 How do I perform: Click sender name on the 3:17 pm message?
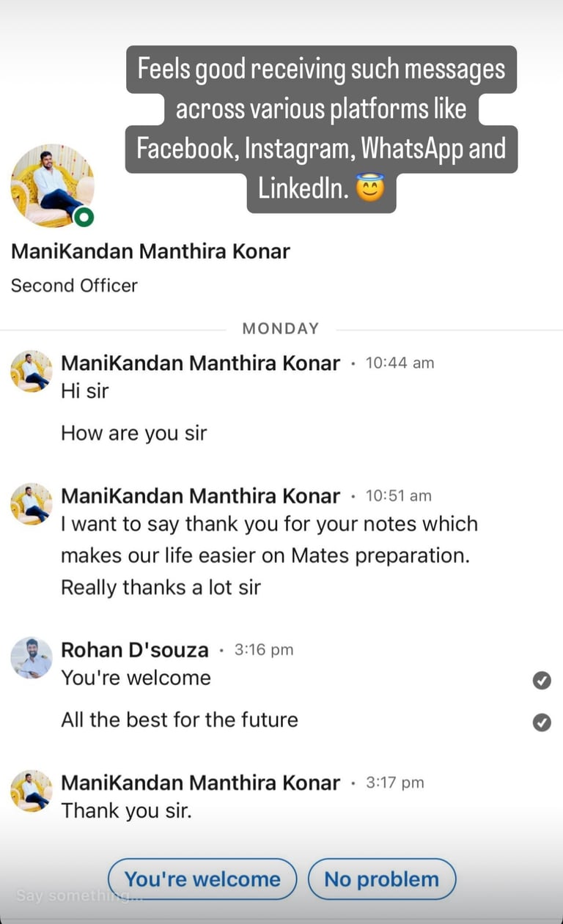click(200, 783)
